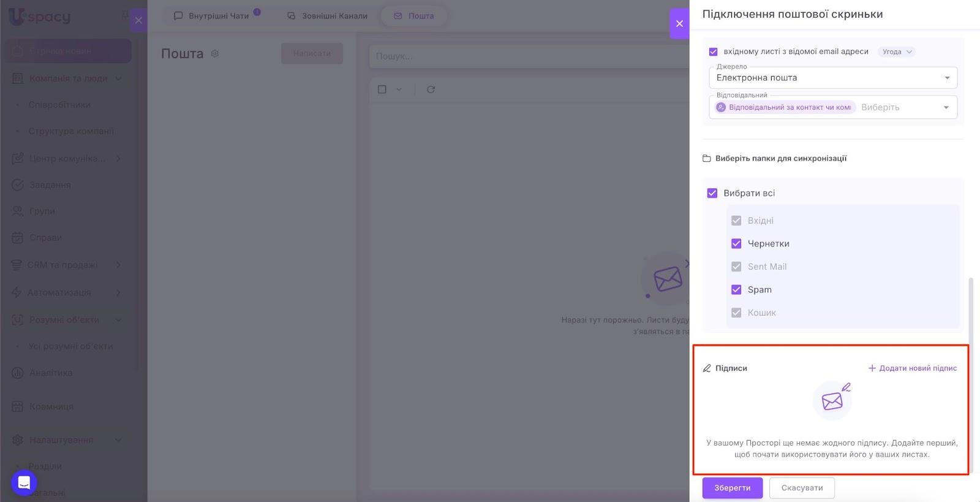The height and width of the screenshot is (502, 980).
Task: Open the Intercom chat launcher
Action: click(24, 482)
